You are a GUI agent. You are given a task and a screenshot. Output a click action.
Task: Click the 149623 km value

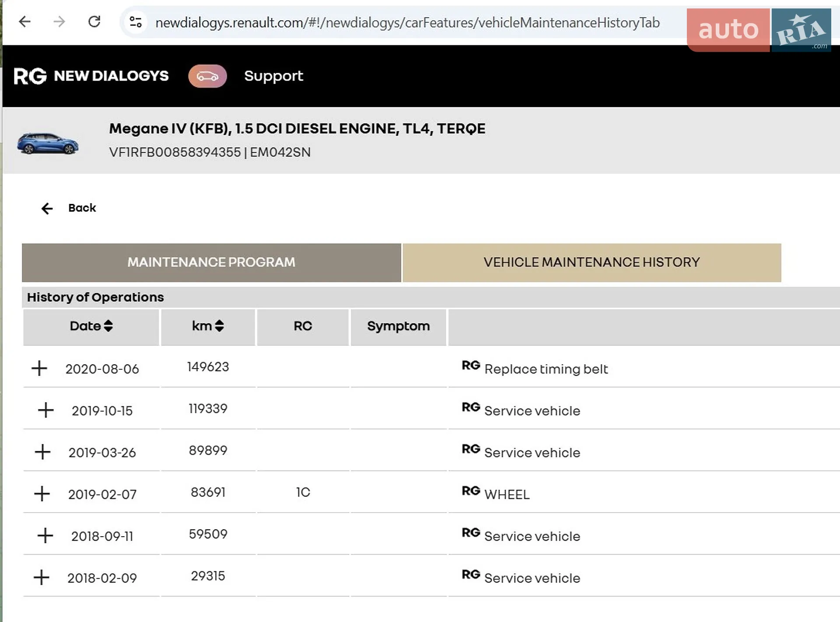pyautogui.click(x=208, y=367)
